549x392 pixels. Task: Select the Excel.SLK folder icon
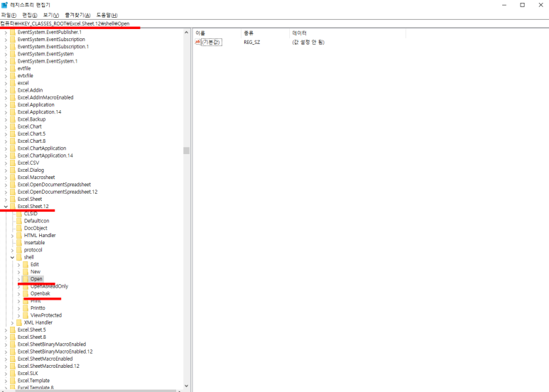[13, 373]
